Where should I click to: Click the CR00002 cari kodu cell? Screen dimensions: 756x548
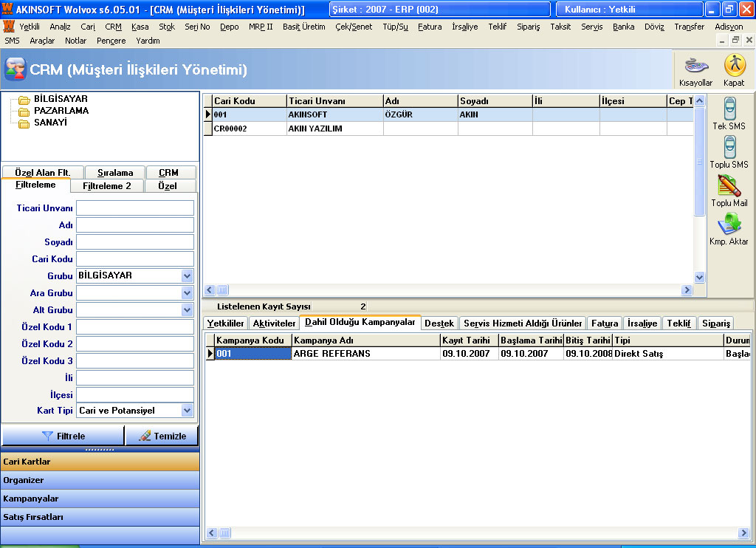pos(250,129)
